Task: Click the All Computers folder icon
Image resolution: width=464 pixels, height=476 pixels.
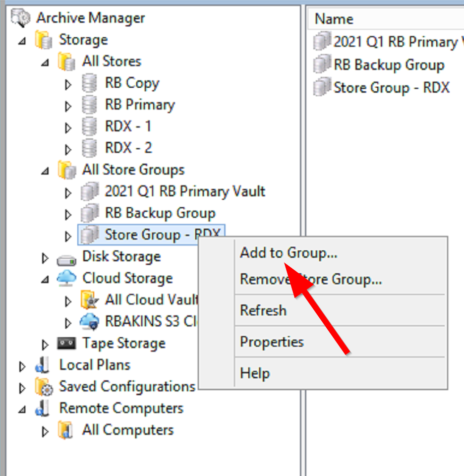Action: tap(65, 430)
